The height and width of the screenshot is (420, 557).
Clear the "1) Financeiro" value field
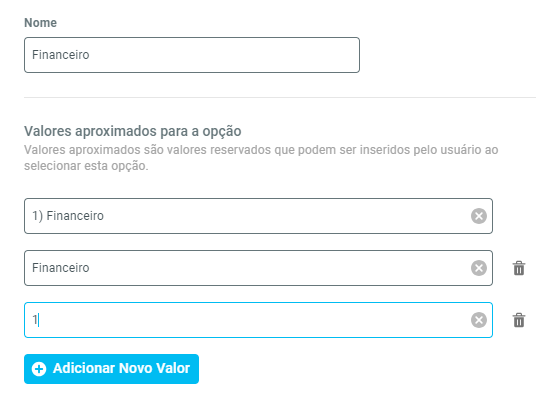click(x=478, y=216)
